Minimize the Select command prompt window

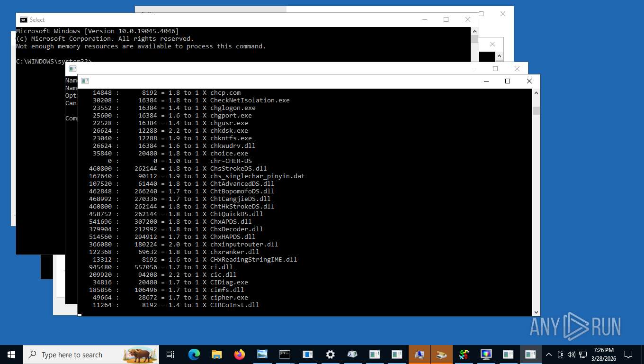(424, 19)
